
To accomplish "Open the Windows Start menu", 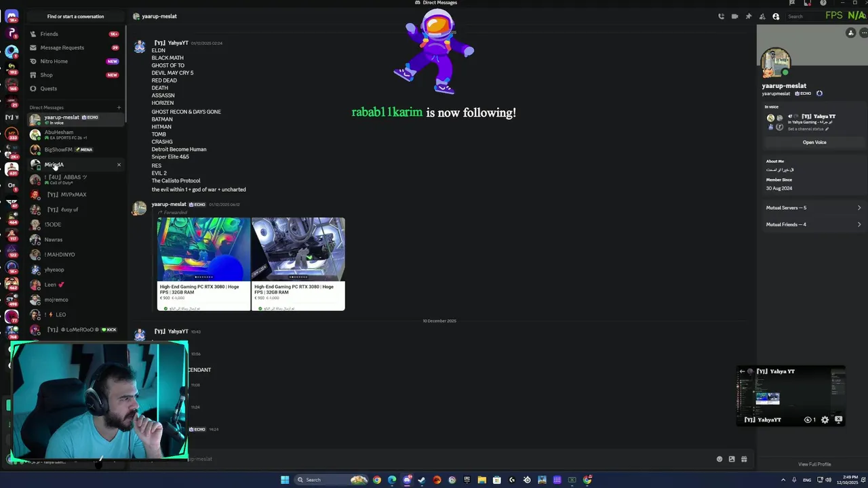I will 285,480.
